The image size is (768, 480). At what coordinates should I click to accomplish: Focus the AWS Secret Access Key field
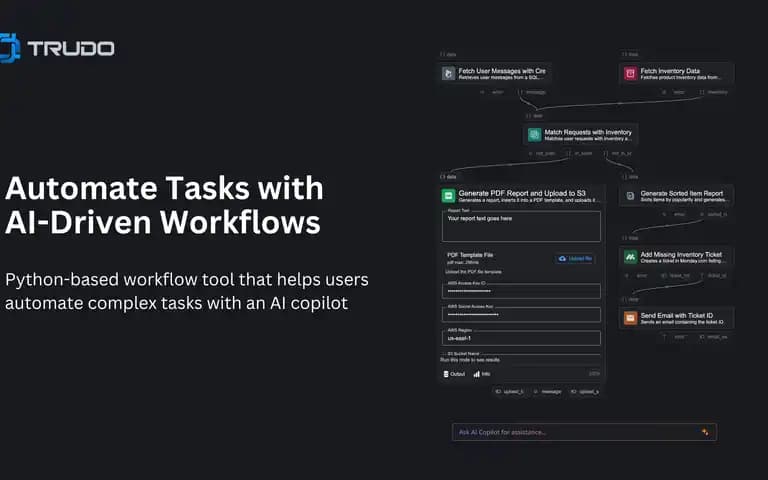tap(521, 314)
